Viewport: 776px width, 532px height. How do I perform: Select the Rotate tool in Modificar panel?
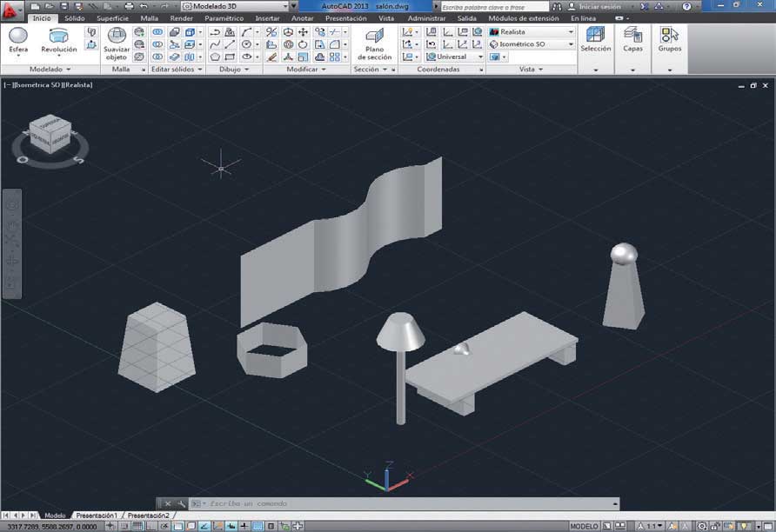pos(303,44)
